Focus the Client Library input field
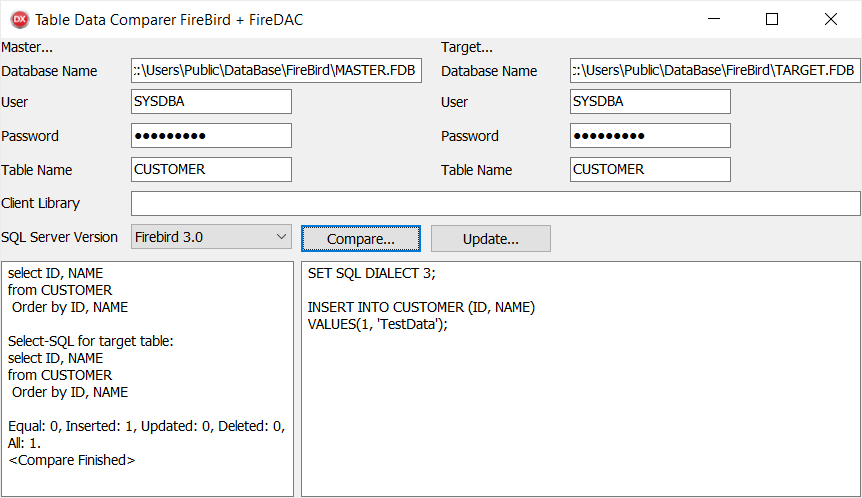This screenshot has width=862, height=498. click(x=495, y=203)
